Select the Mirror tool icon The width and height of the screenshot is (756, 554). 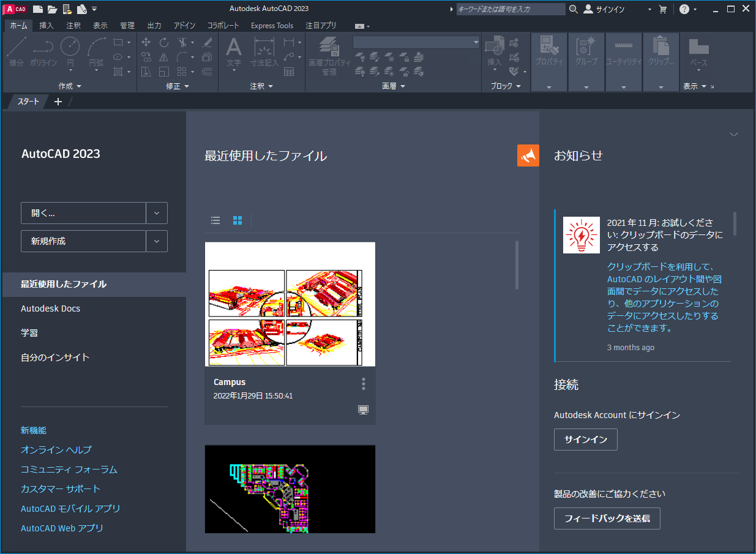pos(164,57)
